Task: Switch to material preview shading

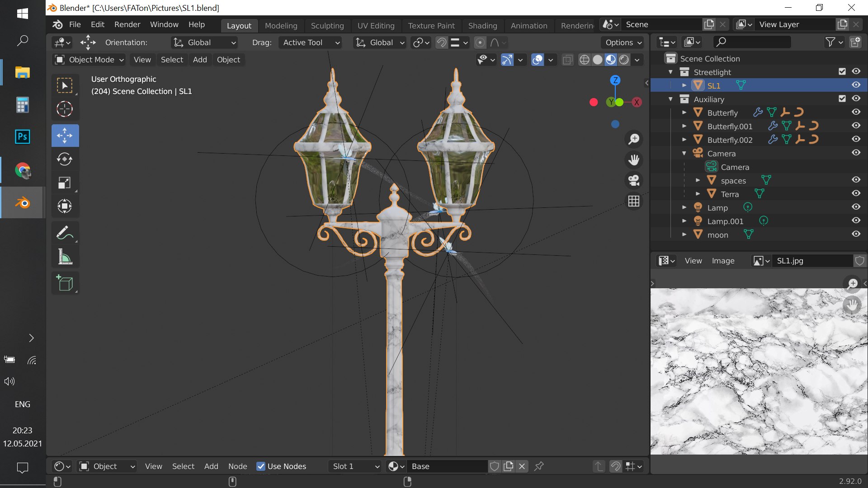Action: pyautogui.click(x=611, y=60)
